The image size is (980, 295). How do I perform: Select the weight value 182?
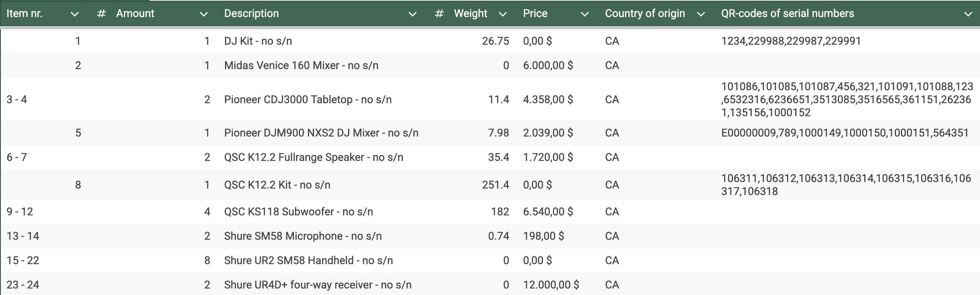[500, 212]
